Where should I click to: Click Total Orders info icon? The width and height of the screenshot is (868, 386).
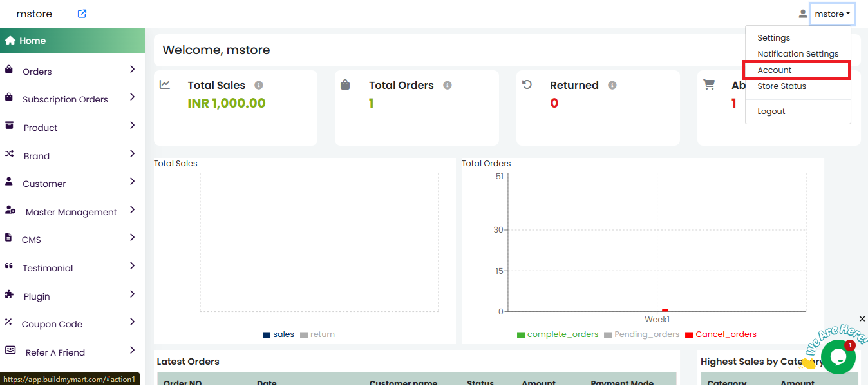(448, 85)
